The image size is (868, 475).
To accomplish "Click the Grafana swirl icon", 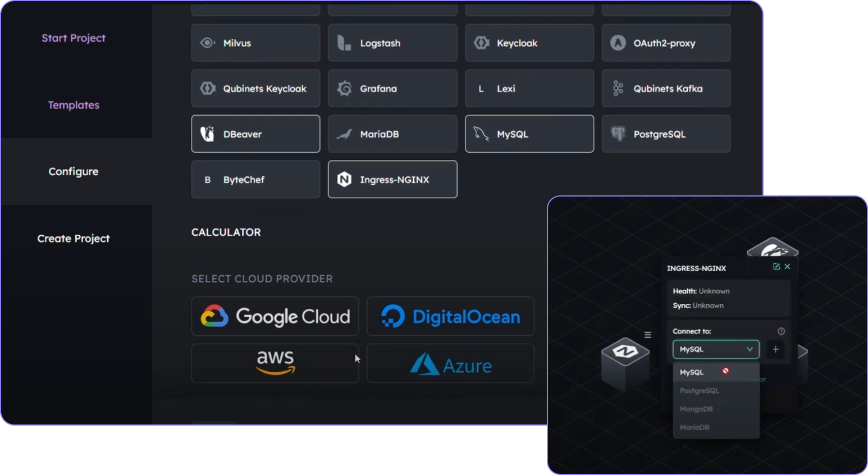I will pos(344,88).
